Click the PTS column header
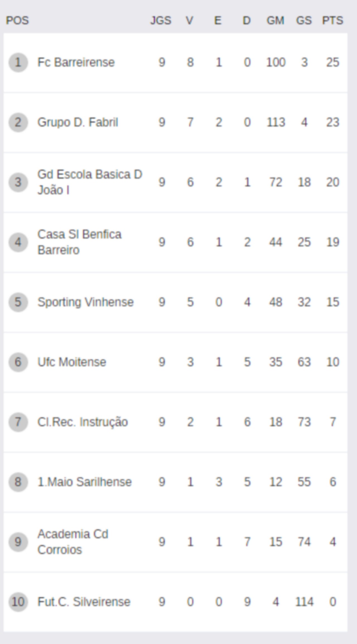This screenshot has width=357, height=644. tap(332, 20)
